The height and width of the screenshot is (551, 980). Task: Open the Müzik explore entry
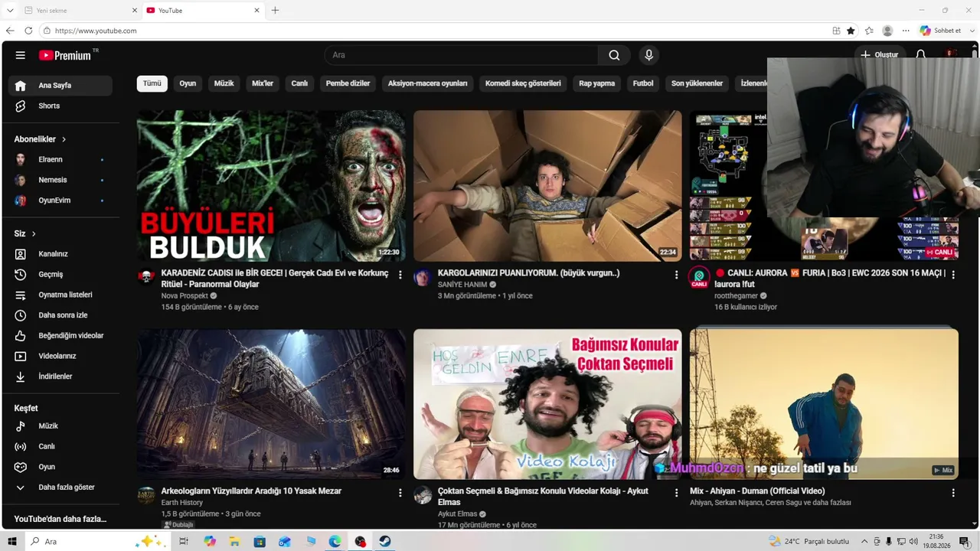click(60, 425)
